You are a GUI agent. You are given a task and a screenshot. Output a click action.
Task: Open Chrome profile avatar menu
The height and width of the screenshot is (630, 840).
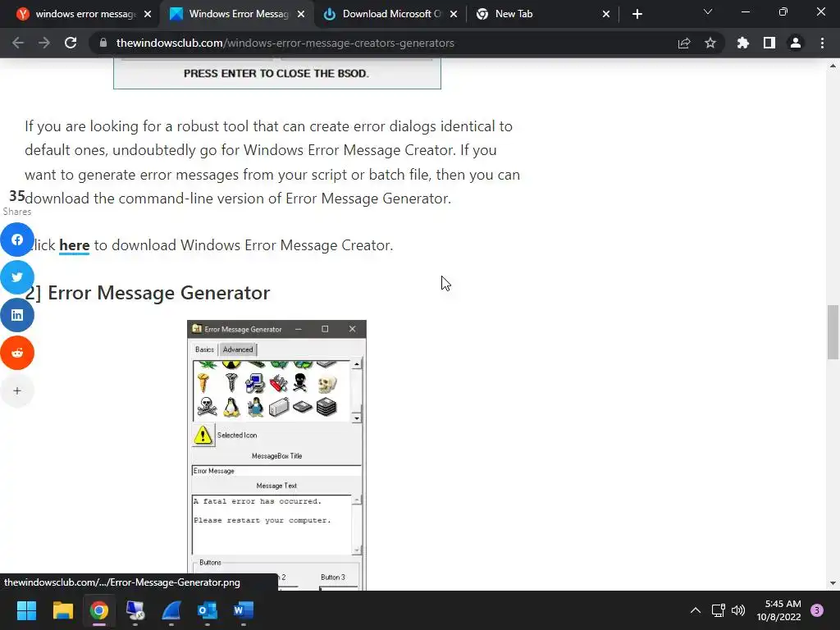click(795, 43)
